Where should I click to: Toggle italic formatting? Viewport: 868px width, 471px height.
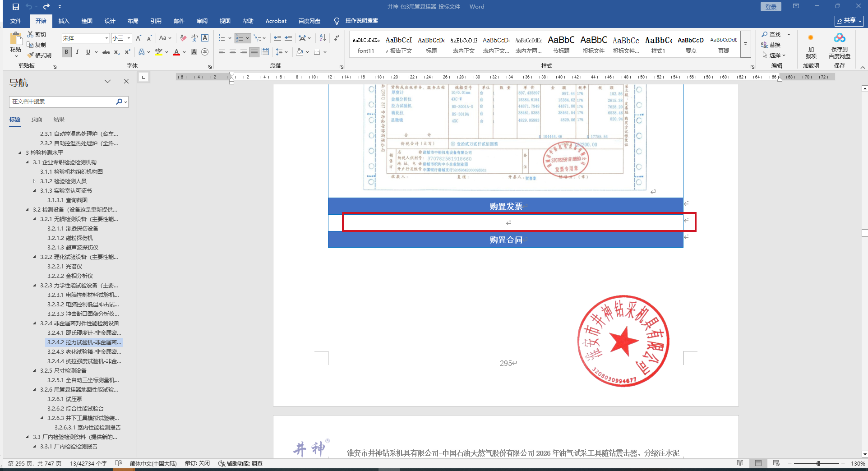[x=77, y=52]
